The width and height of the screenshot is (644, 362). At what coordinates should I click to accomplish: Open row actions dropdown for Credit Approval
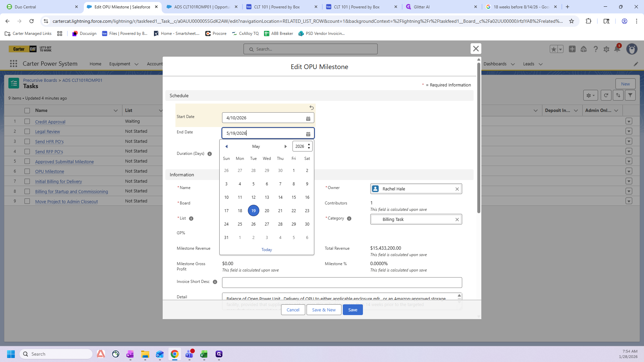coord(629,121)
